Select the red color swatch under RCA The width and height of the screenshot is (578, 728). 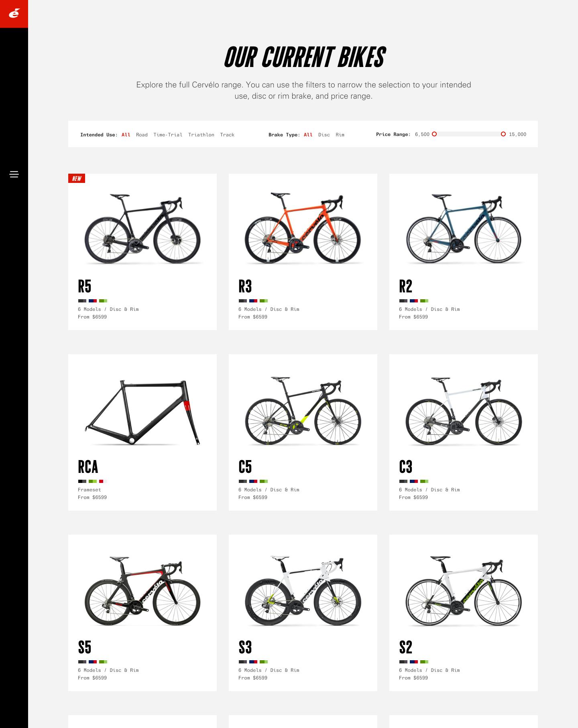101,481
